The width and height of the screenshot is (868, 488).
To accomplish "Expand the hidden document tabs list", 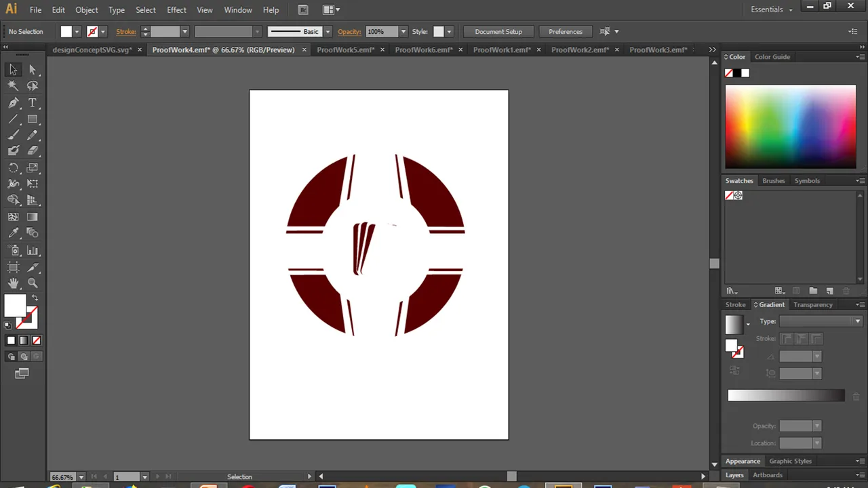I will (712, 49).
